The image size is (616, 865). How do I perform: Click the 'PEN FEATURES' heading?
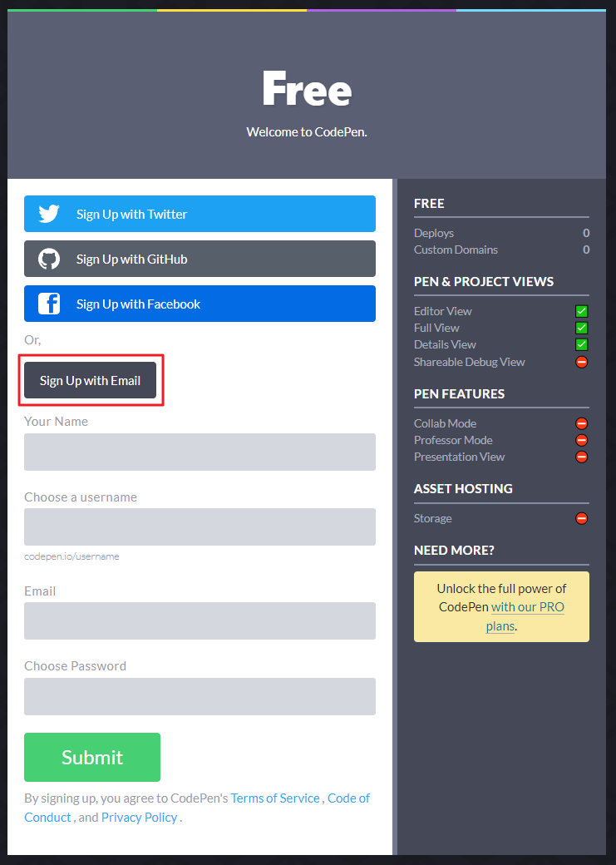click(x=460, y=394)
